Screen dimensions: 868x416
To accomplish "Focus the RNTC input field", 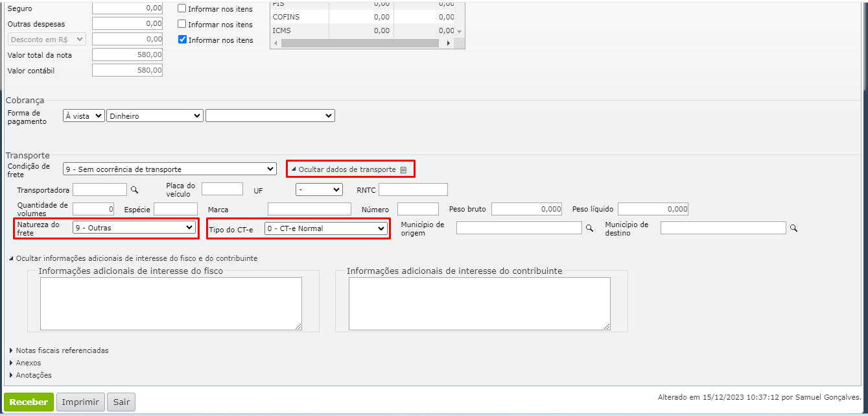I will pyautogui.click(x=413, y=190).
